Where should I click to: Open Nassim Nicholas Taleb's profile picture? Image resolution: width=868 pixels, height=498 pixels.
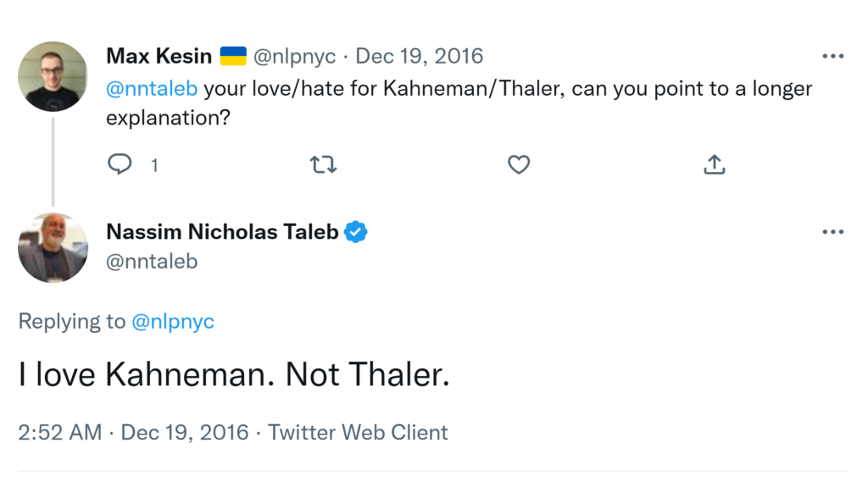tap(53, 247)
